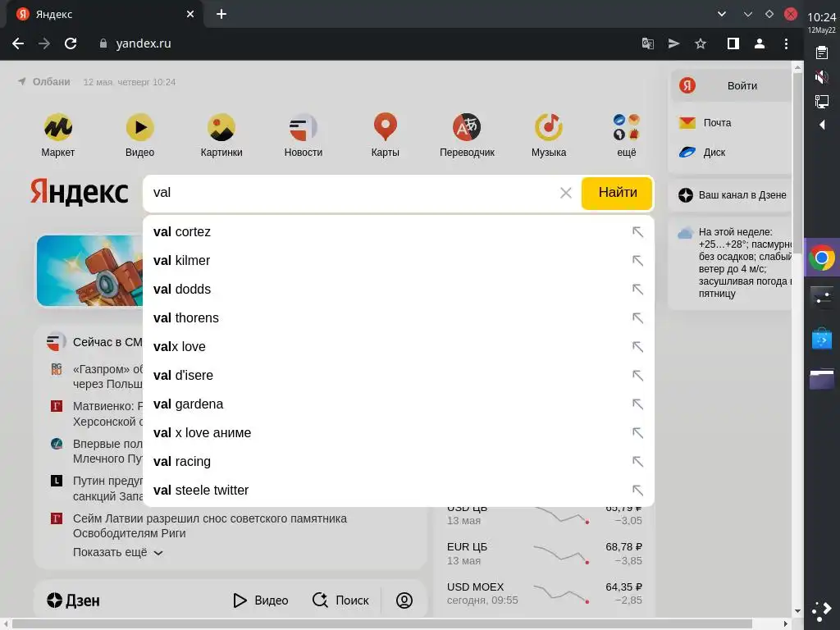This screenshot has width=840, height=630.
Task: Fill query arrow for val thorens
Action: (x=637, y=318)
